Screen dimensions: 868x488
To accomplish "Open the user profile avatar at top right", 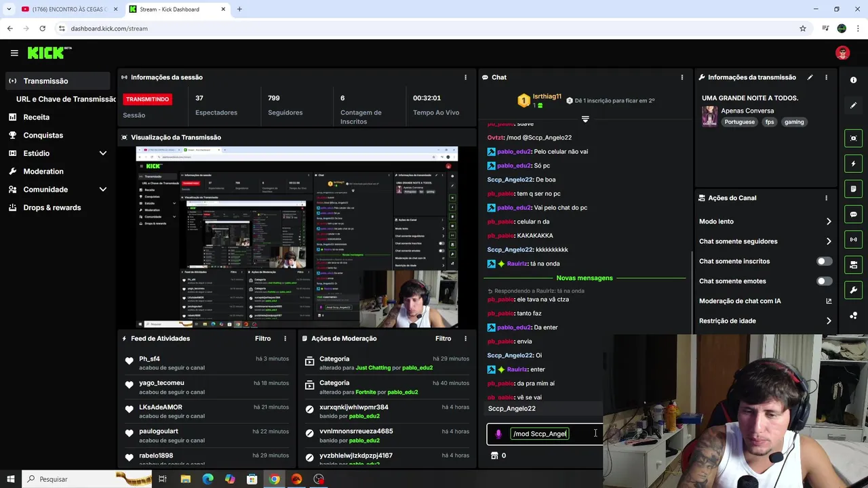I will pyautogui.click(x=843, y=53).
